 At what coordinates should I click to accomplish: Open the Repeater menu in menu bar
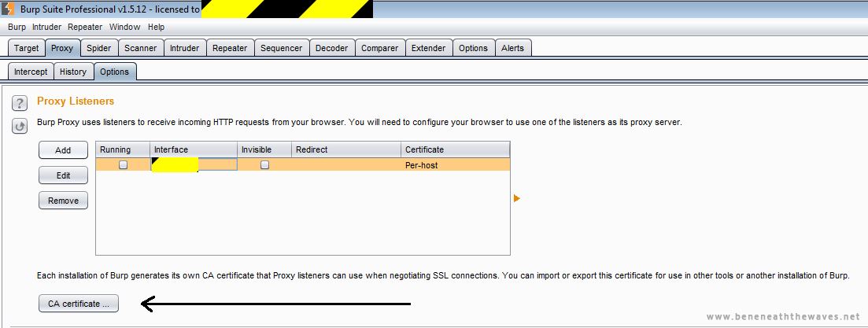pos(85,27)
